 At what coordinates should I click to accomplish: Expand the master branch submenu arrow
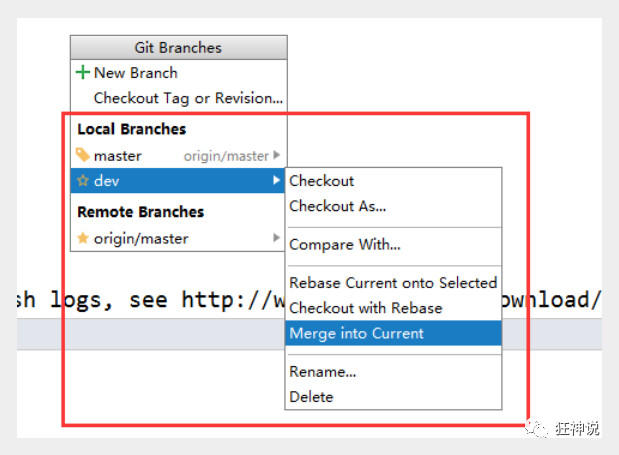click(x=276, y=155)
